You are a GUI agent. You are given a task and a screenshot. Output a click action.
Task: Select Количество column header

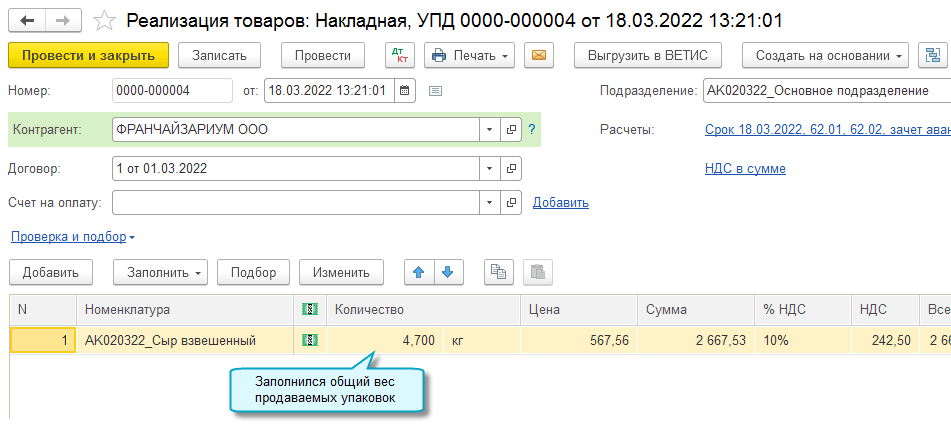tap(423, 309)
